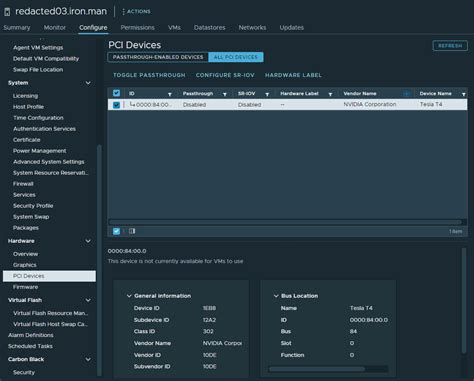Open Hardware Overview
Screen dimensions: 474x381
25,254
